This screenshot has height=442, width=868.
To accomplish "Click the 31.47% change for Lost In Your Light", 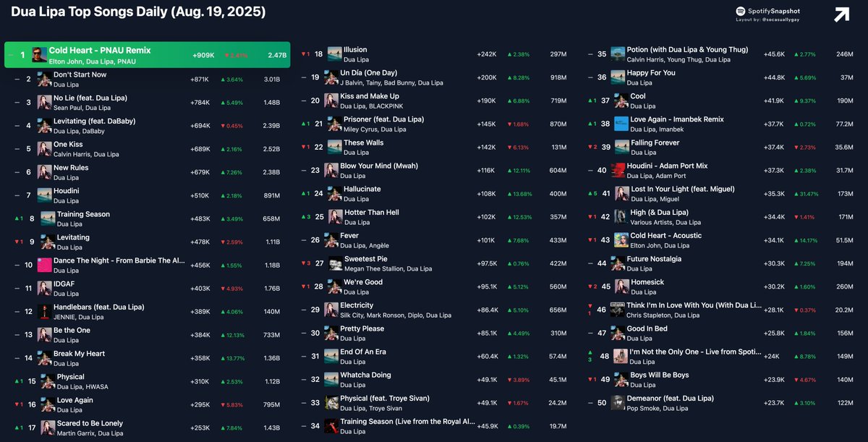I will click(x=807, y=194).
